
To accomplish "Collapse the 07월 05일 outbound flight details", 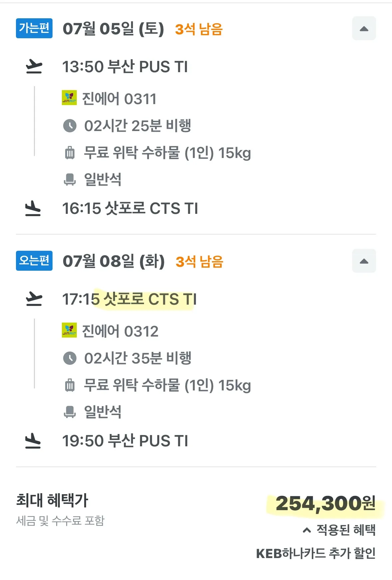I will pos(364,29).
